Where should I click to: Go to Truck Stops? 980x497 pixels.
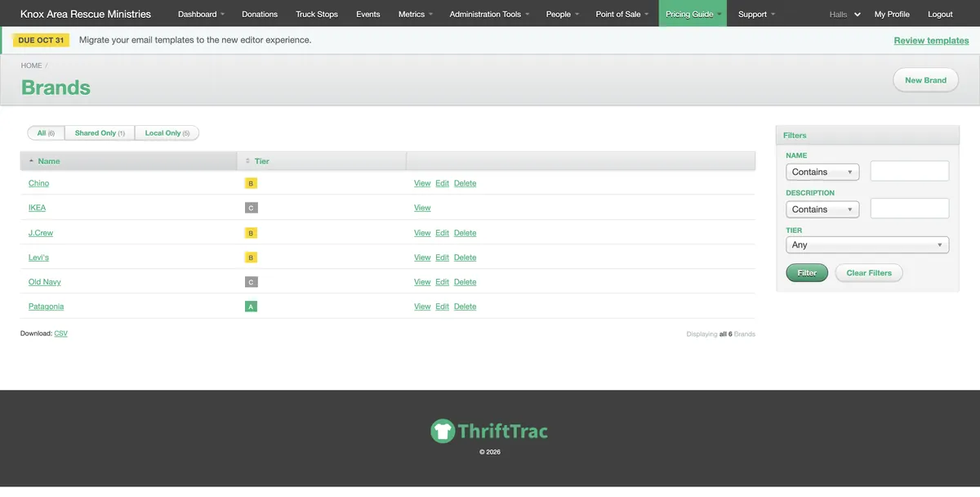click(317, 14)
